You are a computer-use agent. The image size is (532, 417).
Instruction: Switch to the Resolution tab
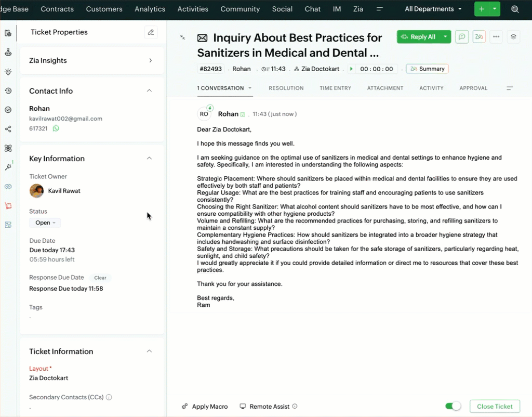pyautogui.click(x=286, y=88)
